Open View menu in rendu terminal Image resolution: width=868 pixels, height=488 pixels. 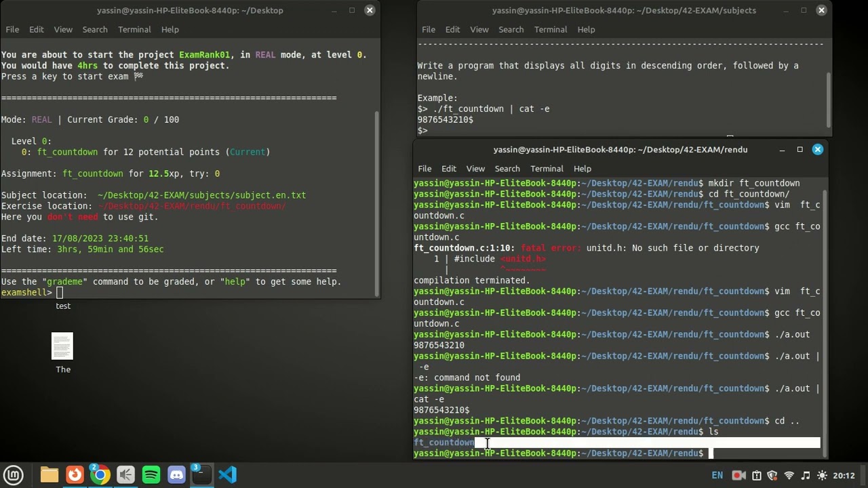[x=475, y=169]
